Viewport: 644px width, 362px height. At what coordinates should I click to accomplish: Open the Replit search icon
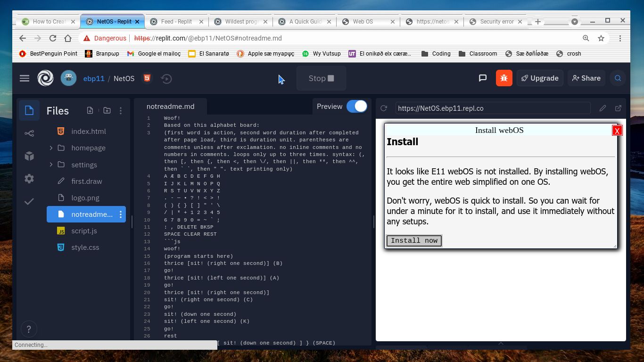click(618, 78)
